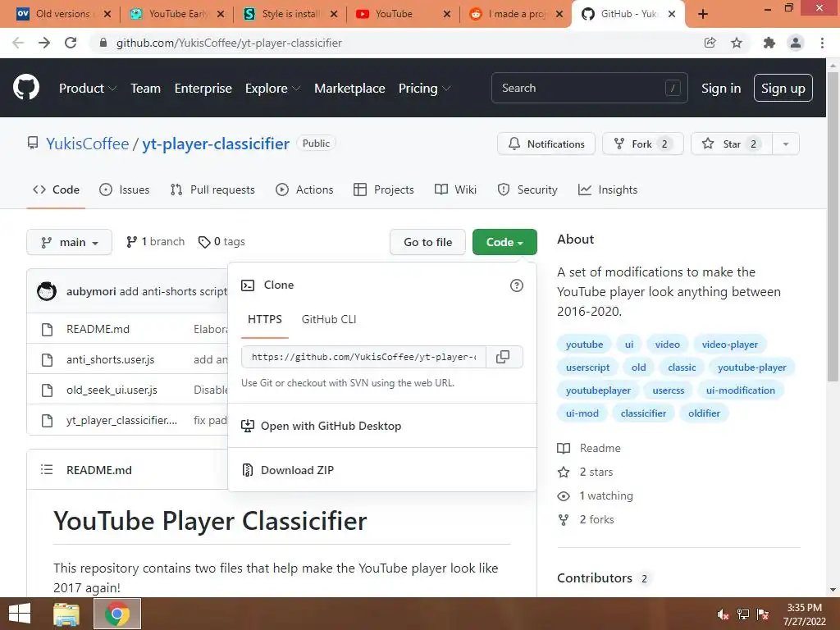Screen dimensions: 840x630
Task: Expand the Explore menu
Action: (x=272, y=89)
